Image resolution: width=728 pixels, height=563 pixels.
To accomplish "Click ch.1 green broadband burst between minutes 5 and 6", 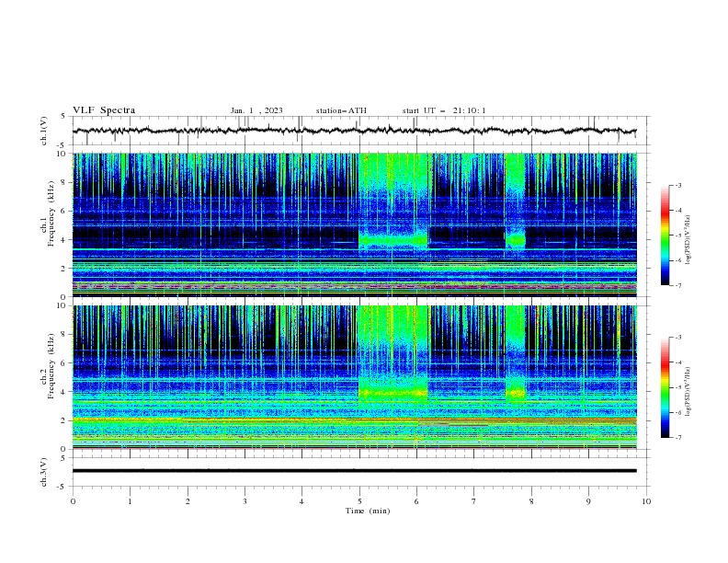I will 392,202.
